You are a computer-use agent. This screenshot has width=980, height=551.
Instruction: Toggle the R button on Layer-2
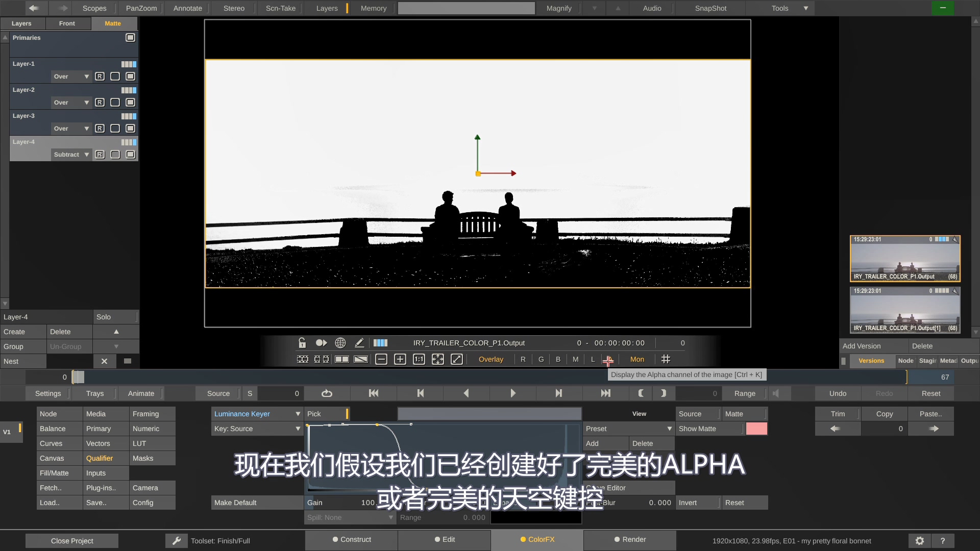click(x=100, y=103)
